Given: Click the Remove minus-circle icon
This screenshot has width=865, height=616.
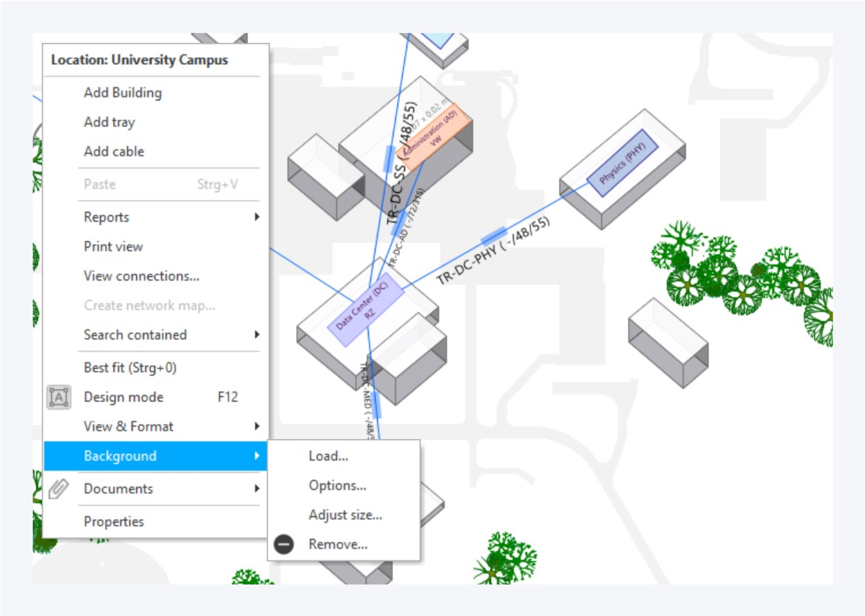Looking at the screenshot, I should (284, 544).
